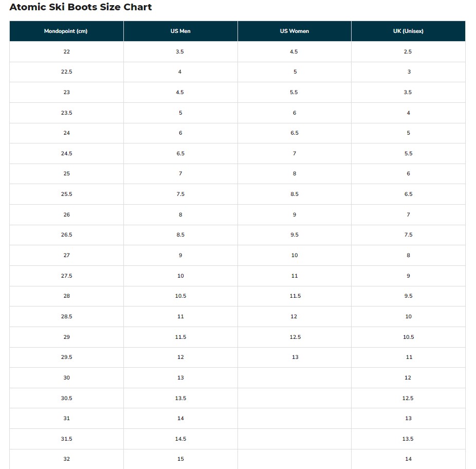Select the UK (Unisex) column header
This screenshot has height=469, width=476.
408,31
